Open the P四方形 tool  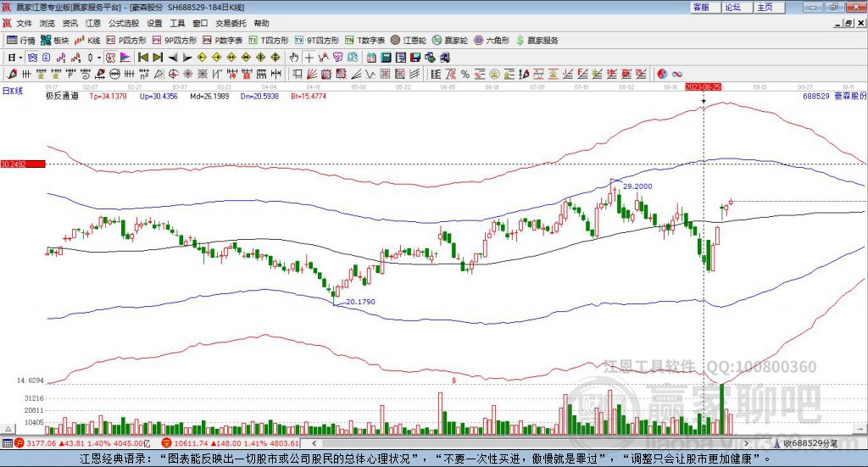tap(126, 41)
